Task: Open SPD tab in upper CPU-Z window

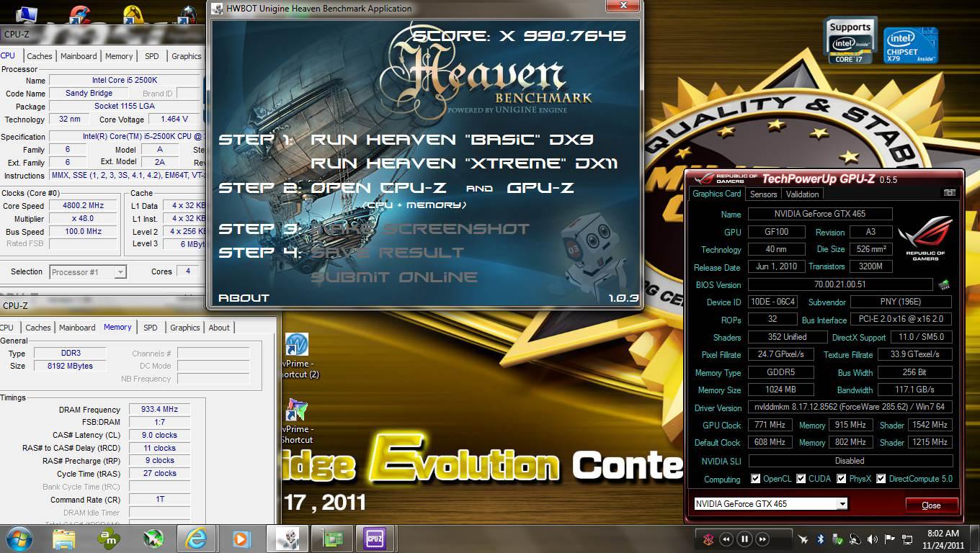Action: 152,56
